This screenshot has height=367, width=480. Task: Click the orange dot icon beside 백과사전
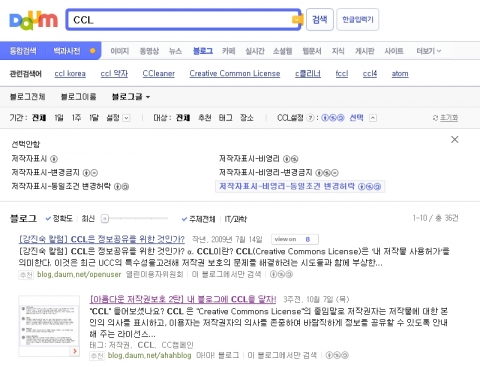point(93,51)
